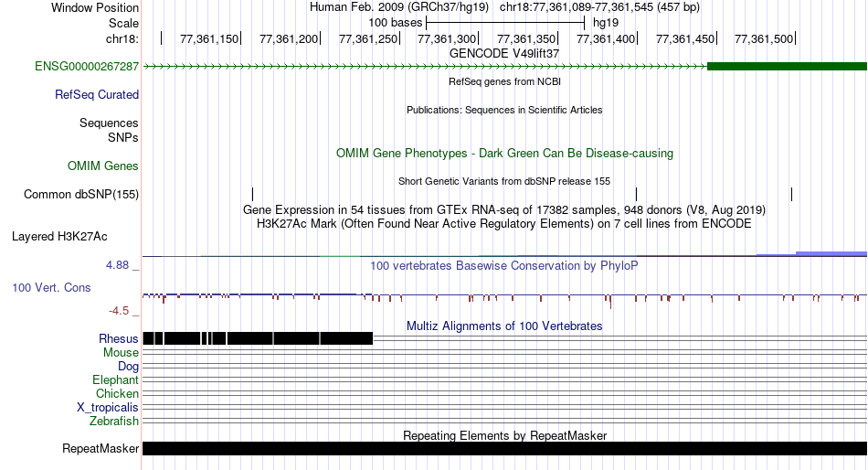The width and height of the screenshot is (868, 470).
Task: Click the Zebrafish alignment label
Action: click(x=114, y=422)
